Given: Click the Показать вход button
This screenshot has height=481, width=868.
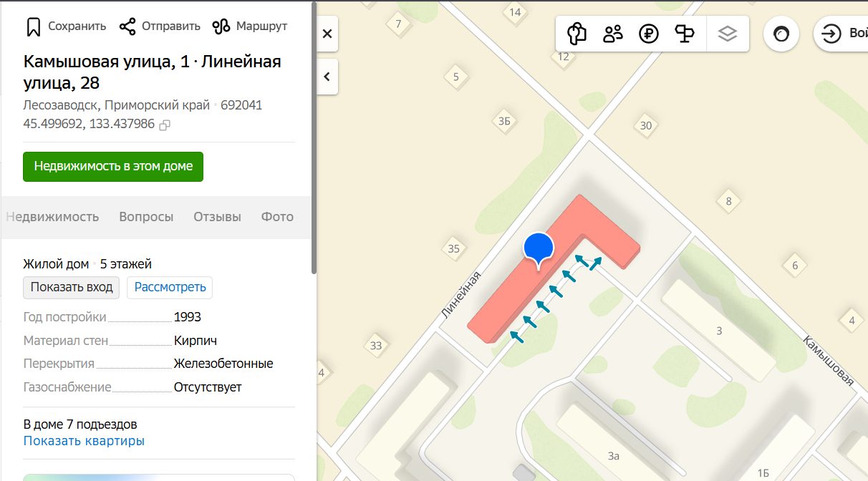Looking at the screenshot, I should pyautogui.click(x=72, y=288).
